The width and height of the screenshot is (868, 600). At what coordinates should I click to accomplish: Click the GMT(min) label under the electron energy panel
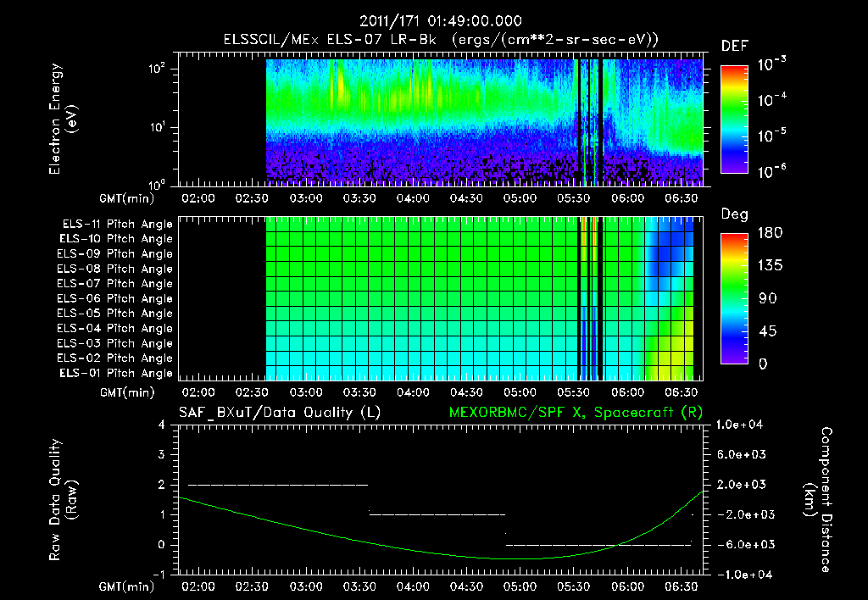click(x=127, y=198)
